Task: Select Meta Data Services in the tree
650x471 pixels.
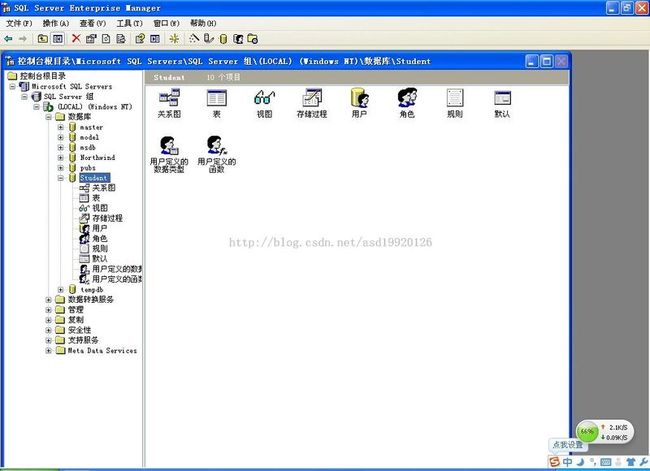Action: 102,351
